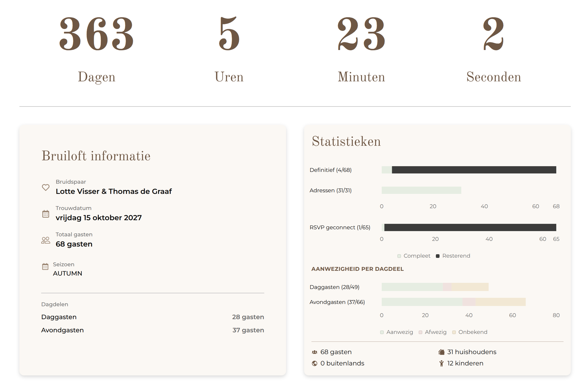Toggle the Aanwezig legend series

[x=396, y=332]
